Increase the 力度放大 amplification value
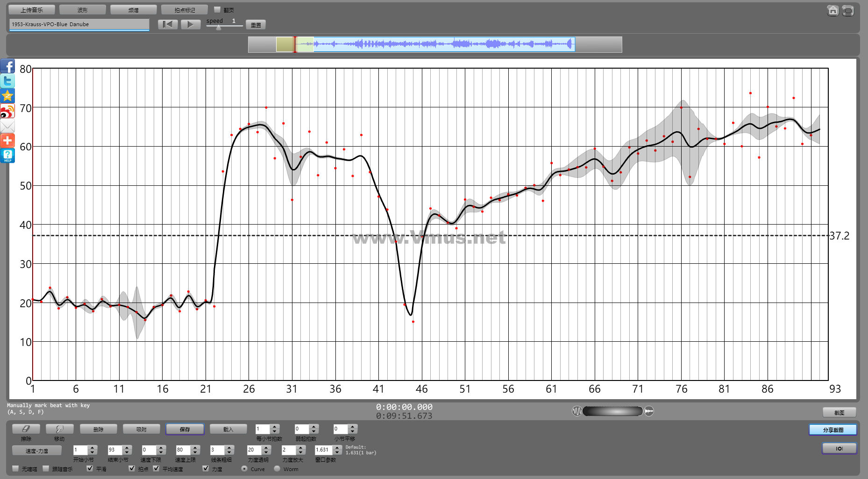 coord(301,447)
